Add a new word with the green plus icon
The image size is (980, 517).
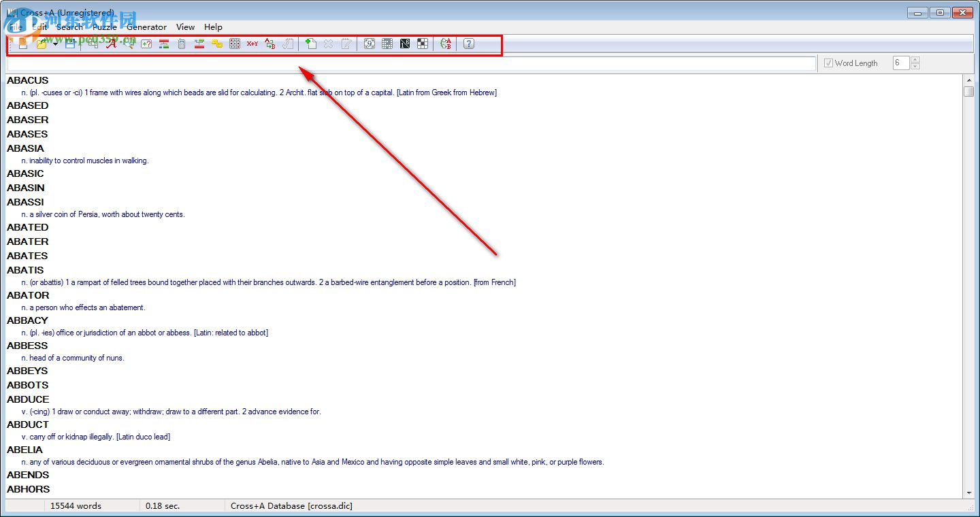311,44
